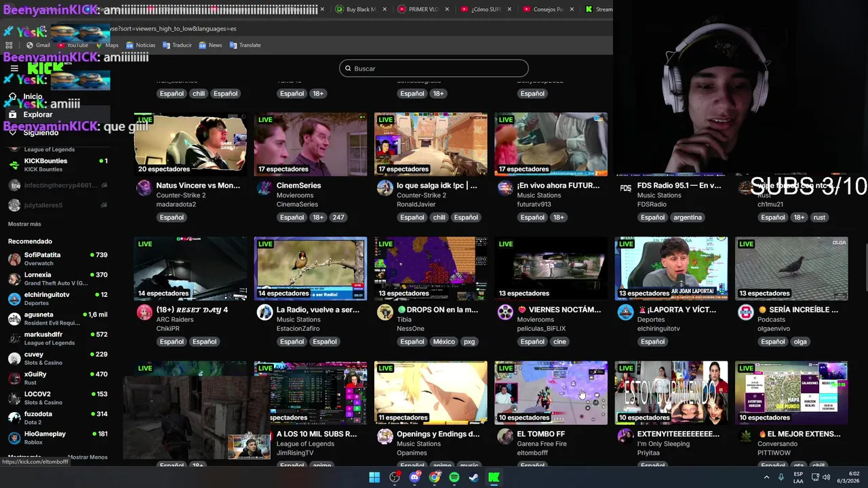
Task: Open KICKBounties followed channel
Action: tap(58, 165)
